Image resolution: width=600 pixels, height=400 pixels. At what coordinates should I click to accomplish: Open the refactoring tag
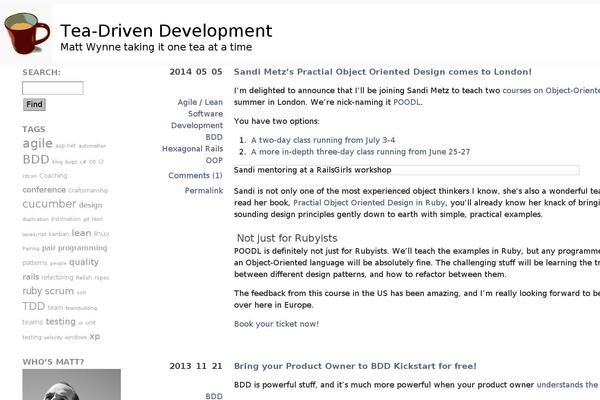[57, 278]
